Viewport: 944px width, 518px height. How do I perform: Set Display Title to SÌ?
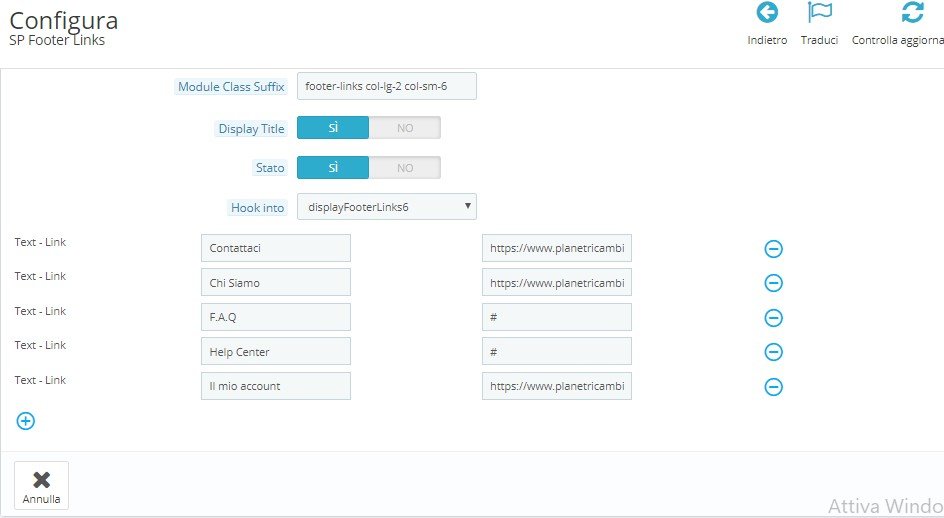click(333, 128)
